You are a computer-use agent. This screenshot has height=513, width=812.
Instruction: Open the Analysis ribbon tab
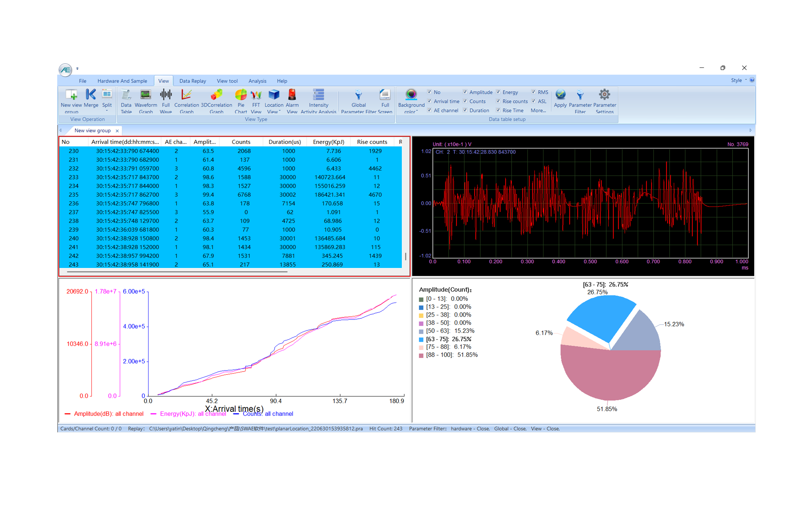click(257, 81)
